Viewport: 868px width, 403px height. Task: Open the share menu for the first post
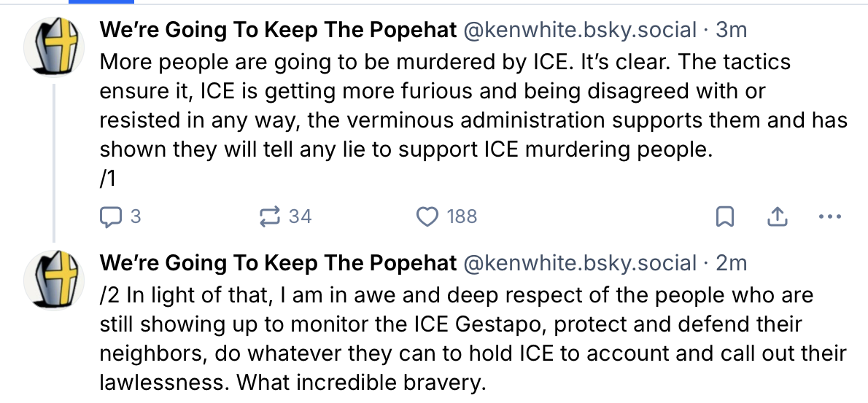778,216
